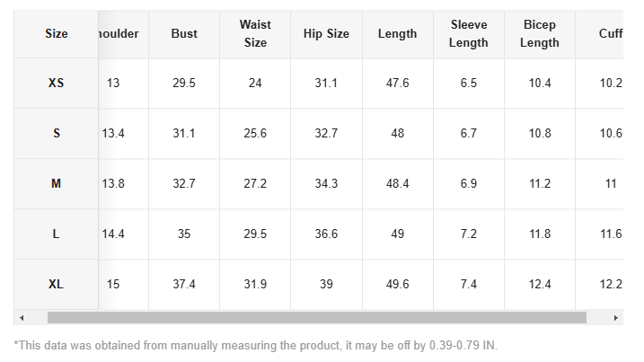Screen dimensions: 644x362
Task: Select the XL size row label
Action: (56, 284)
